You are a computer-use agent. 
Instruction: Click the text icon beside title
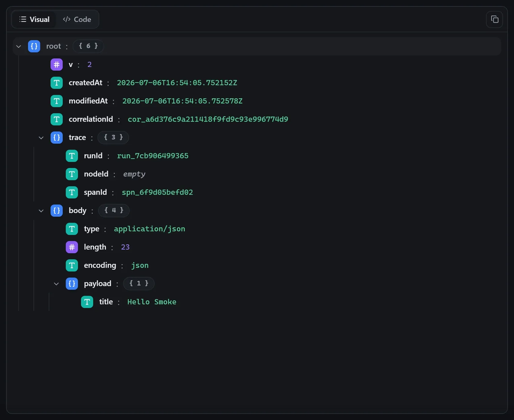pos(87,302)
